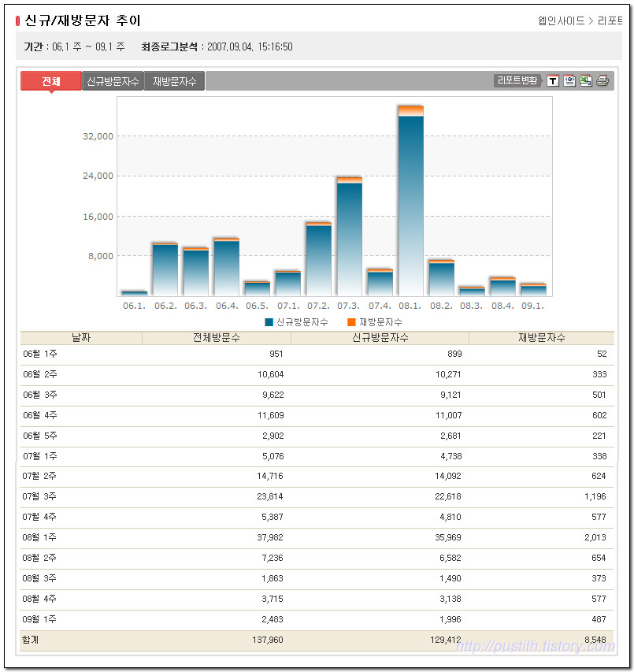Go to 웹인사이드 in the breadcrumb

point(561,20)
